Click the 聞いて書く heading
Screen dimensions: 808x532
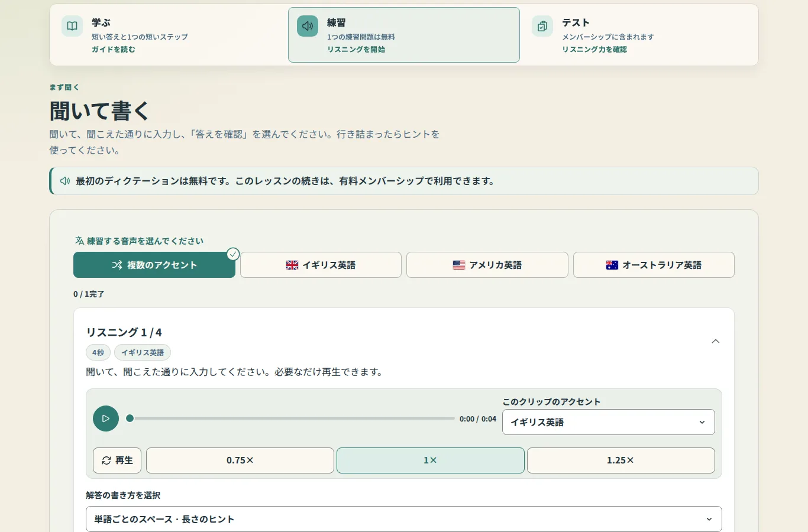click(99, 111)
